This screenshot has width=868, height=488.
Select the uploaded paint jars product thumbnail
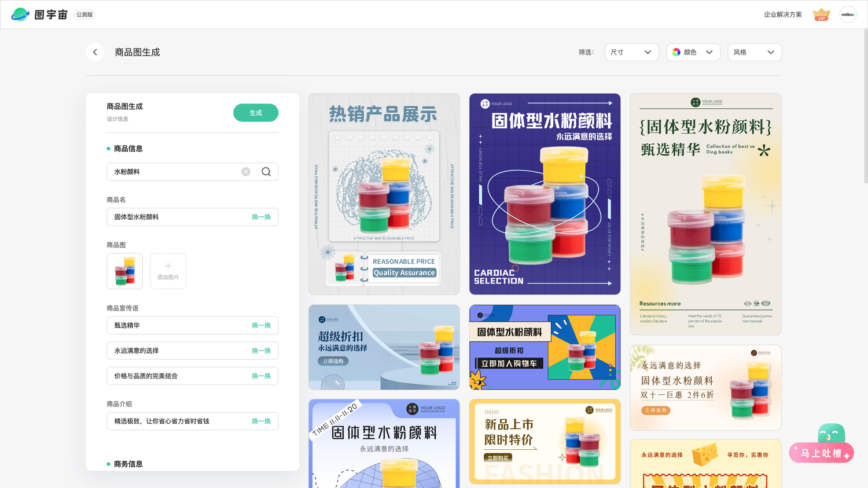tap(124, 271)
